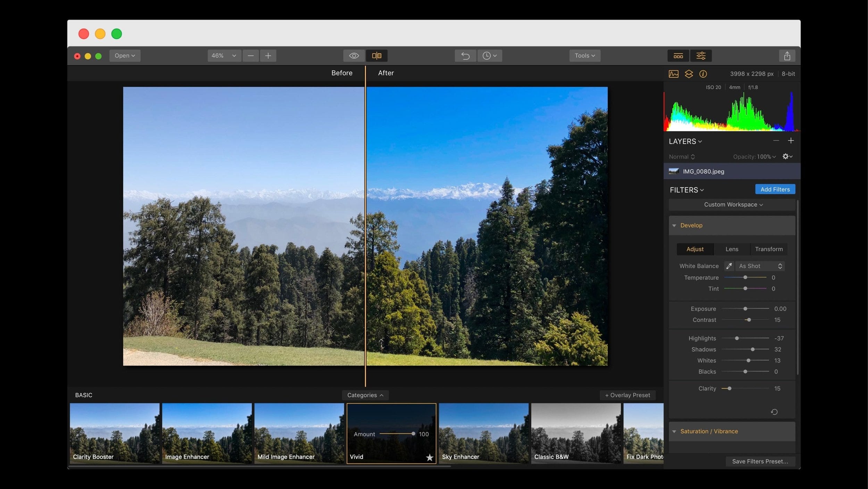
Task: Click the Add Filters button
Action: [774, 189]
